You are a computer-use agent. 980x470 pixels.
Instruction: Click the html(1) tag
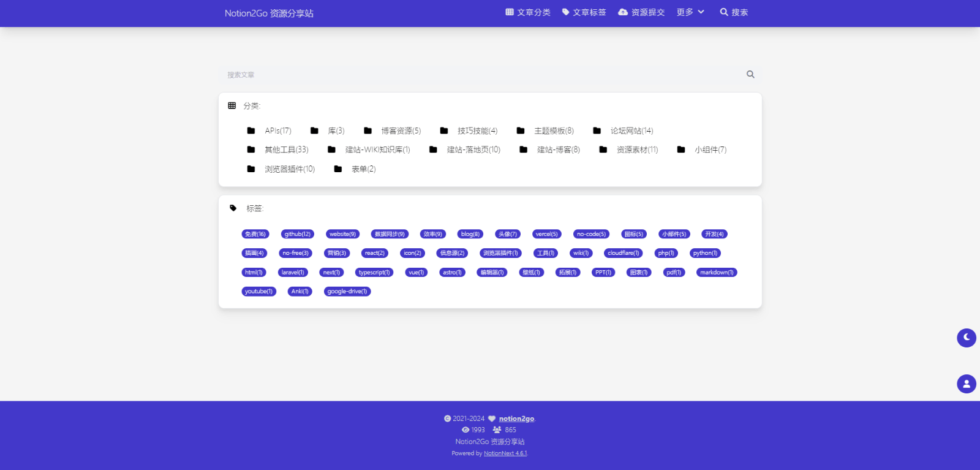click(254, 273)
